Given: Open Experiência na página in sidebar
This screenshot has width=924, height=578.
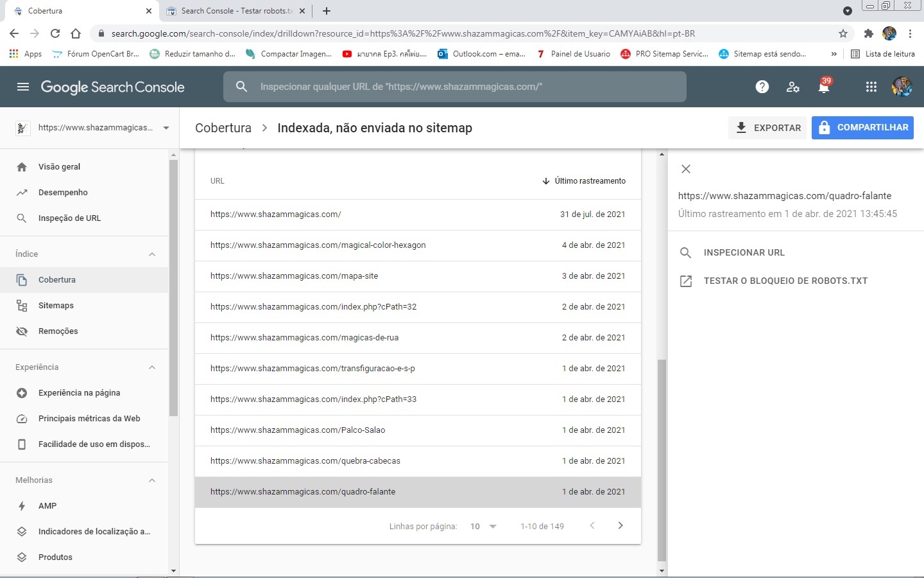Looking at the screenshot, I should pyautogui.click(x=84, y=393).
